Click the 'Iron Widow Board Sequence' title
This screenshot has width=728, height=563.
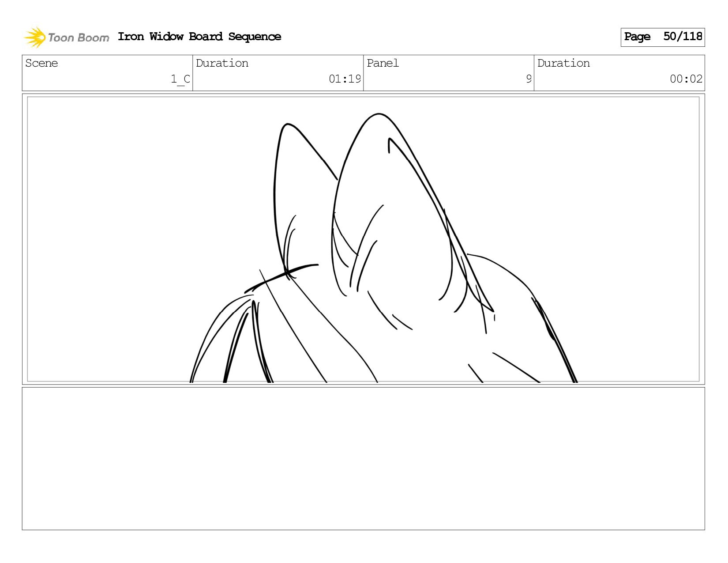tap(199, 37)
